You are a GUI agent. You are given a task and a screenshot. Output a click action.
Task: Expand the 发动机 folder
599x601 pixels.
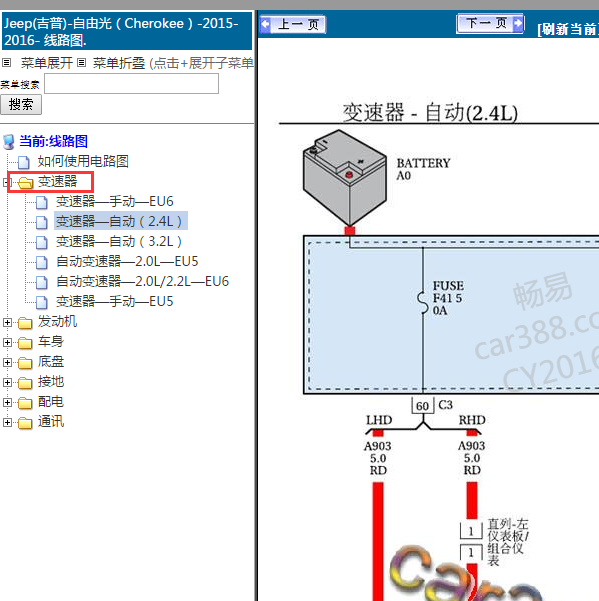coord(7,322)
